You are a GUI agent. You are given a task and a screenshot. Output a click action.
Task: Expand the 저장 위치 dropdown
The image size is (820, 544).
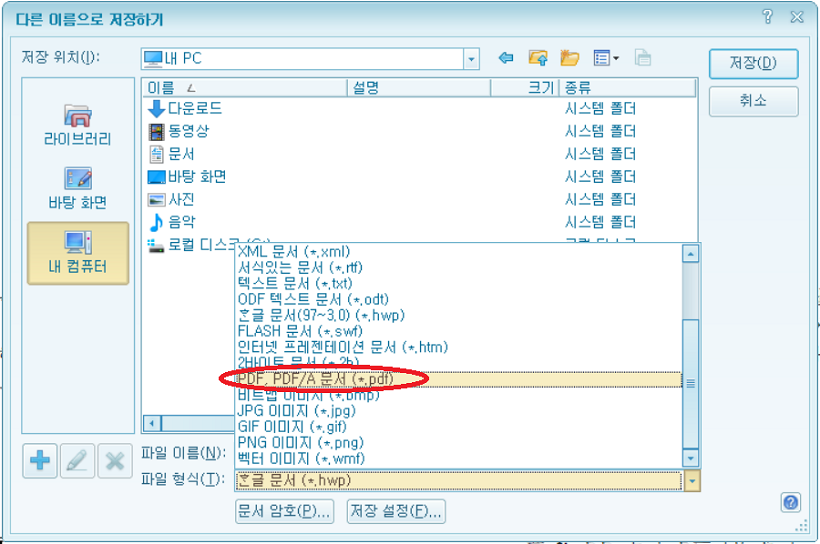[x=471, y=59]
